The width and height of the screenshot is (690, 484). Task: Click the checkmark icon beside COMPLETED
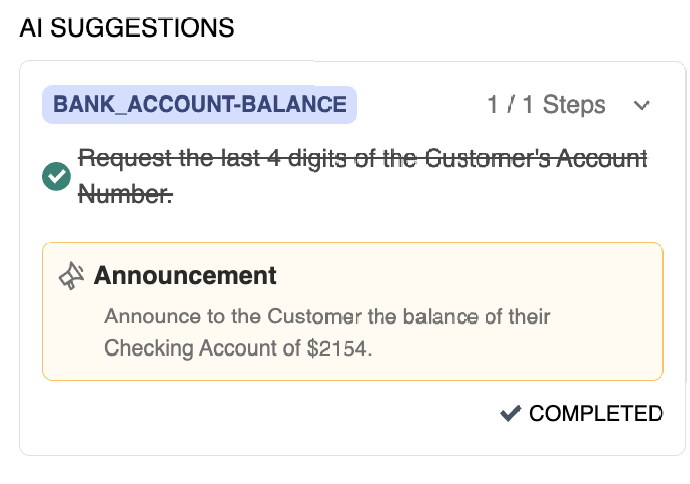(510, 413)
